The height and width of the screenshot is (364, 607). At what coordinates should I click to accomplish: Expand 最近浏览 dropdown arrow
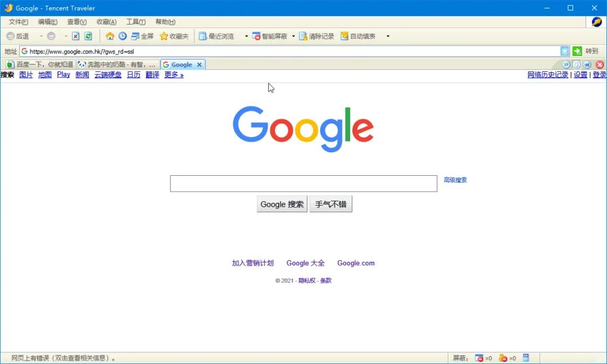246,36
